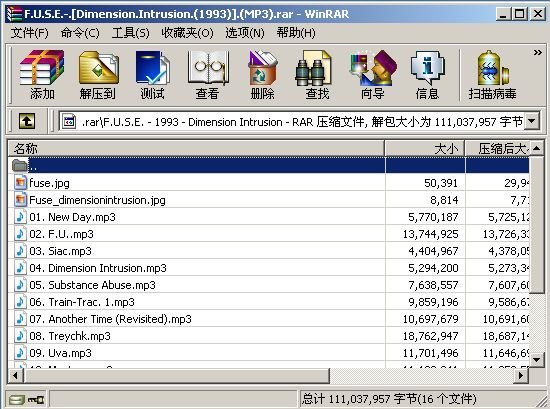Expand toolbar overflow chevron »
Viewport: 550px width, 409px height.
tap(537, 53)
